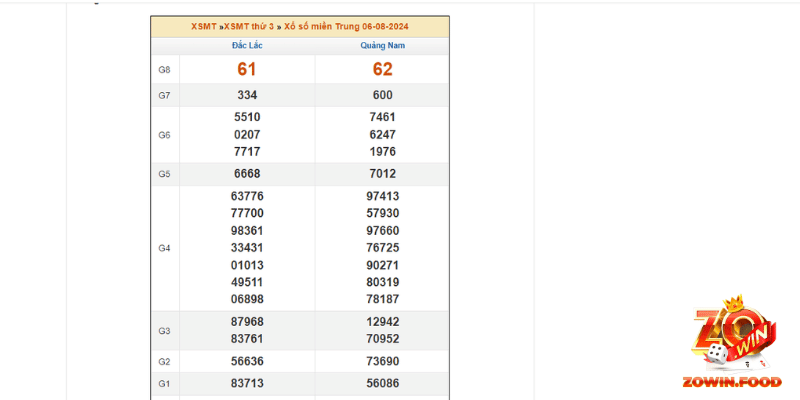Click the red G8 number 62
This screenshot has height=400, width=800.
(382, 69)
